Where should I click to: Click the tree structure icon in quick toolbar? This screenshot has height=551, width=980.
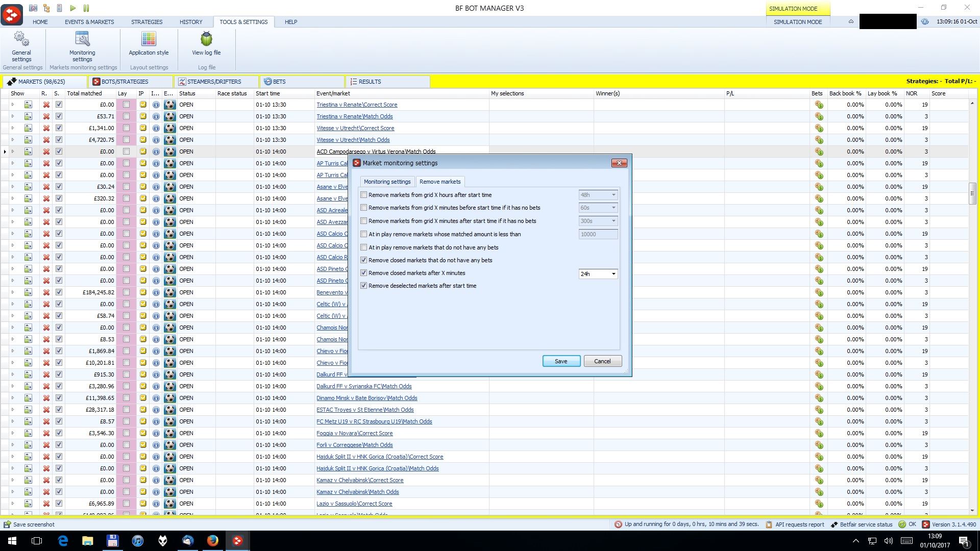click(x=46, y=8)
